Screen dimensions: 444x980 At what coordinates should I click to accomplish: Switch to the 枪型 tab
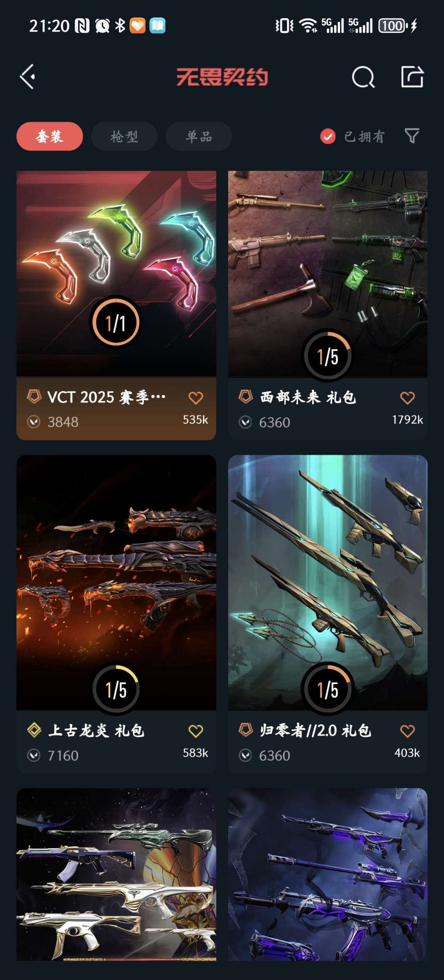124,136
